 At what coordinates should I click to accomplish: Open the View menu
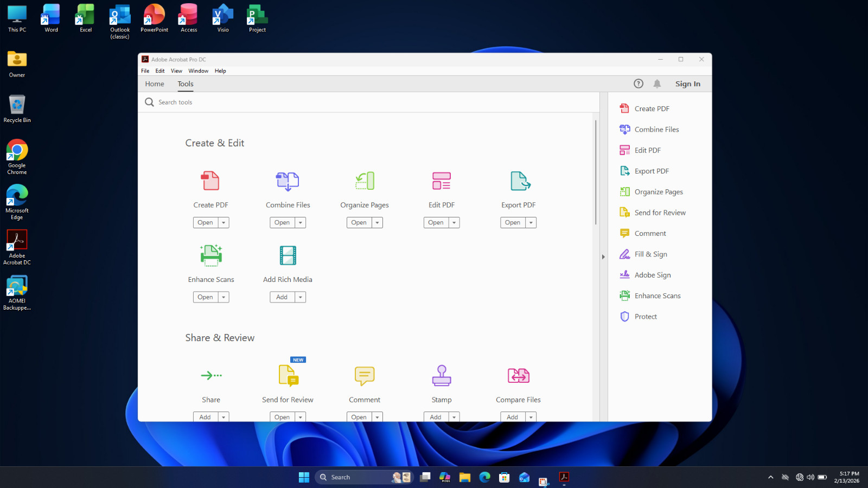coord(176,71)
